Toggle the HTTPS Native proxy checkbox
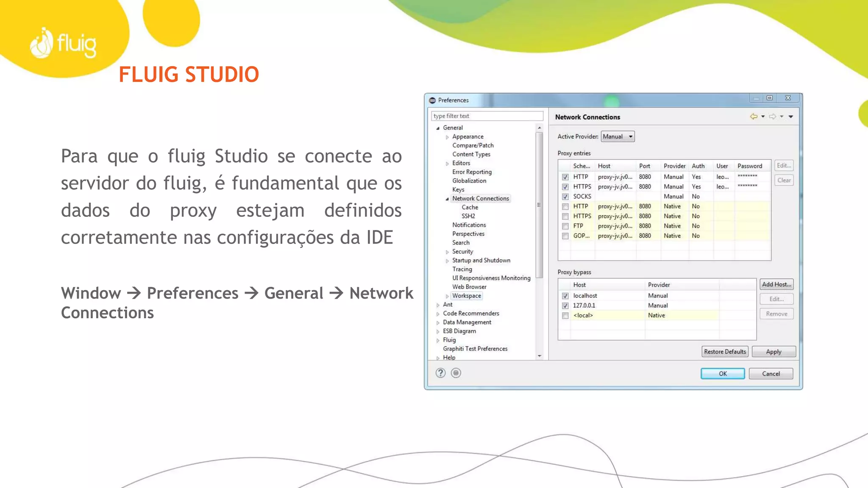The height and width of the screenshot is (488, 868). pyautogui.click(x=565, y=216)
